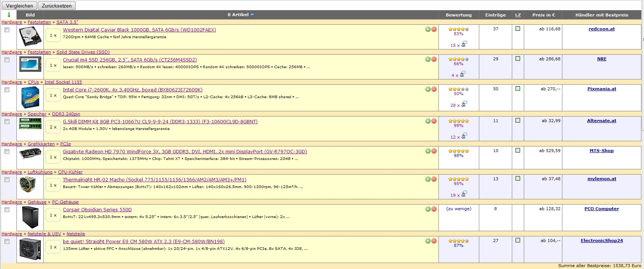
Task: Open Pixmania.at merchant link
Action: click(602, 89)
